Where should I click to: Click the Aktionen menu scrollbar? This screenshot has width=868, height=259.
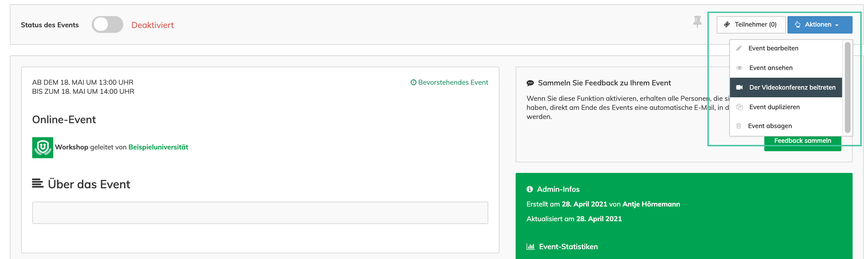point(847,87)
